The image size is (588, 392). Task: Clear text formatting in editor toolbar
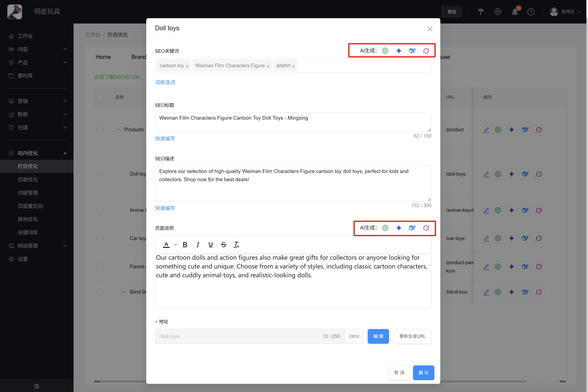[x=236, y=245]
